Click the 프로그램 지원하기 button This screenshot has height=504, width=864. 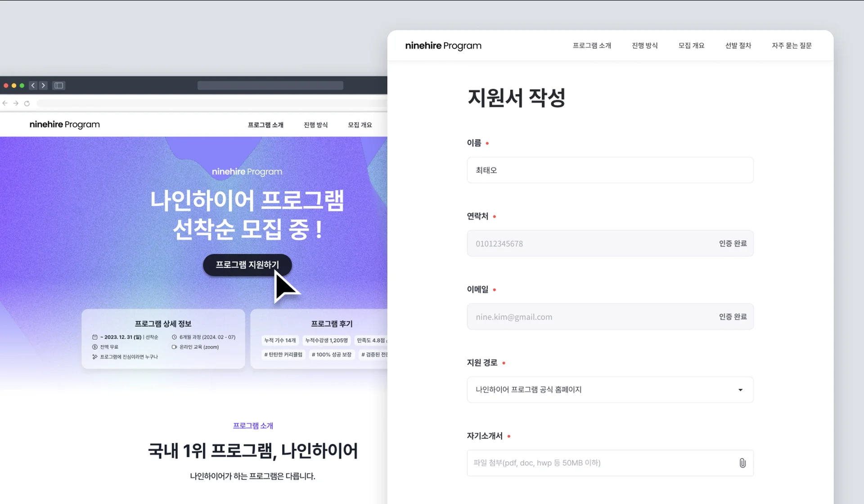(247, 265)
